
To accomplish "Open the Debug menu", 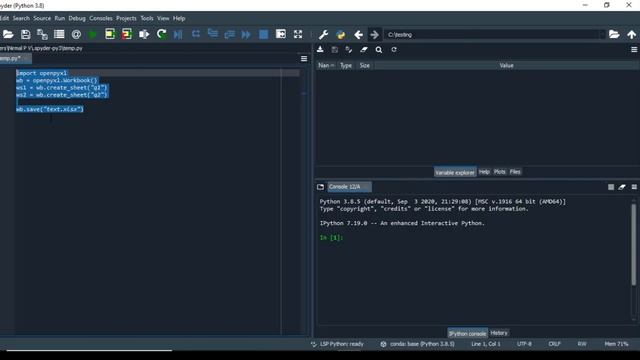I will (x=77, y=18).
